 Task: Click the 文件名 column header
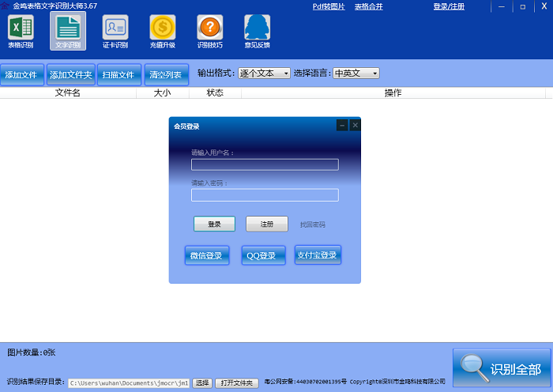point(68,92)
